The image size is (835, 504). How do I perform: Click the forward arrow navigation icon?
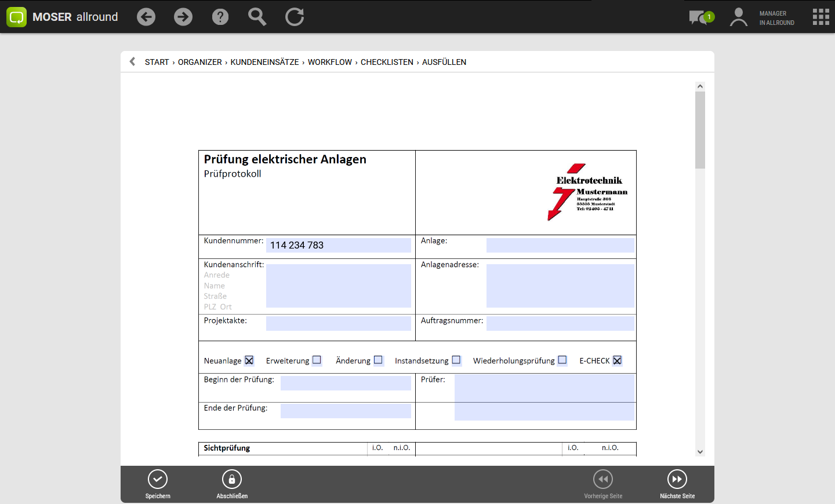click(183, 17)
